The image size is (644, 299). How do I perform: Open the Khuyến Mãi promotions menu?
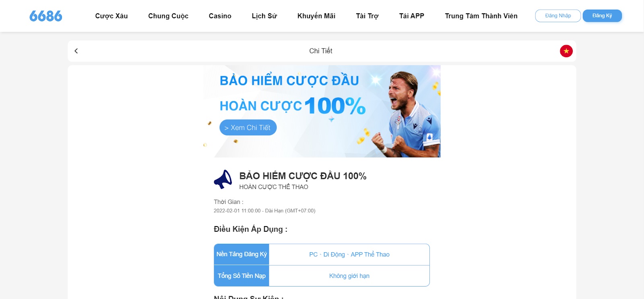click(316, 16)
